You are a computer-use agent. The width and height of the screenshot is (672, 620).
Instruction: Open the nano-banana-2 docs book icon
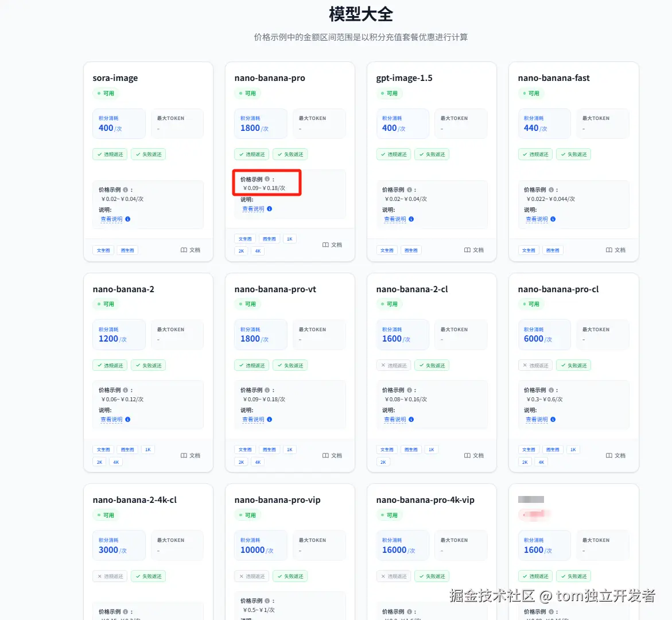point(184,455)
